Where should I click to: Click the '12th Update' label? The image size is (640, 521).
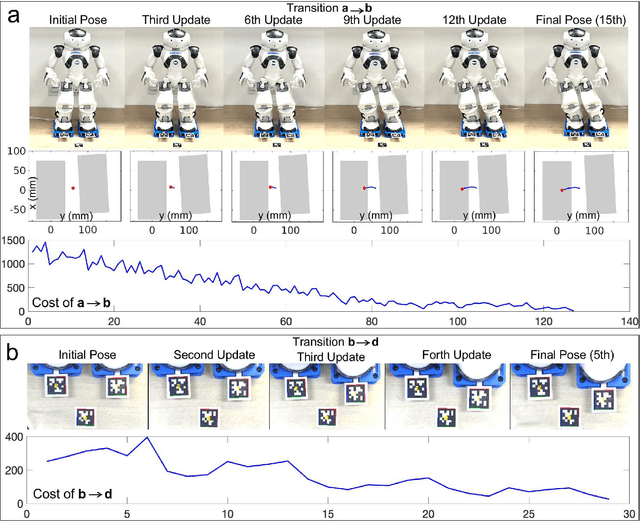click(x=474, y=20)
